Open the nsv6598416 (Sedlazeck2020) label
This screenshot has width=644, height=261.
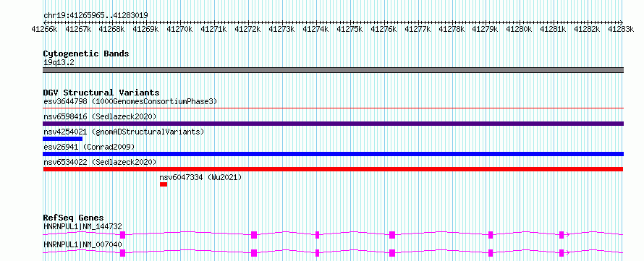[100, 117]
